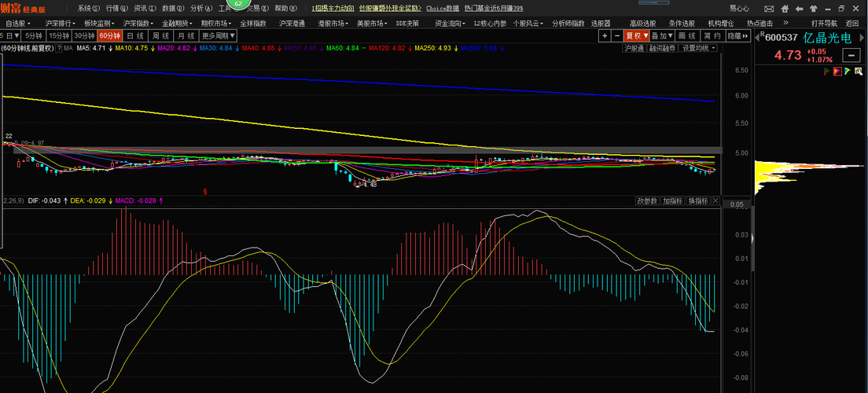
Task: Toggle 画线 drawing mode
Action: coord(687,35)
